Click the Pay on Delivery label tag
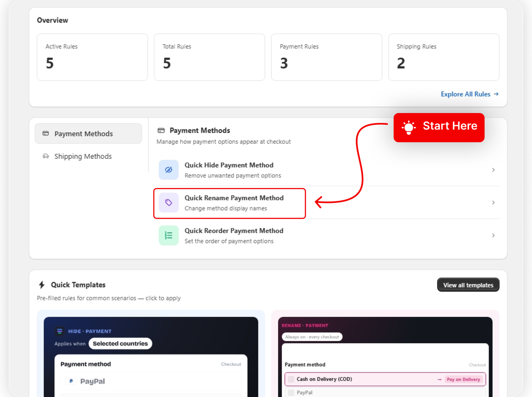Viewport: 532px width, 397px height. (x=463, y=379)
